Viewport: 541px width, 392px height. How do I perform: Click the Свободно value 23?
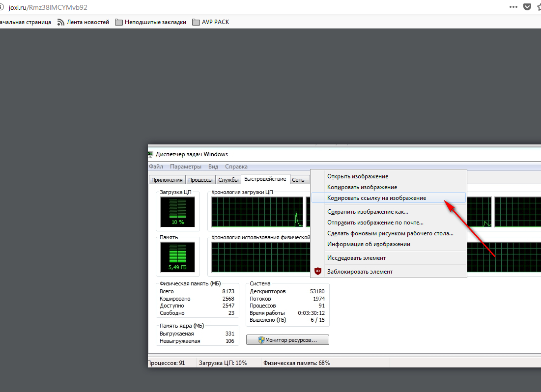231,313
